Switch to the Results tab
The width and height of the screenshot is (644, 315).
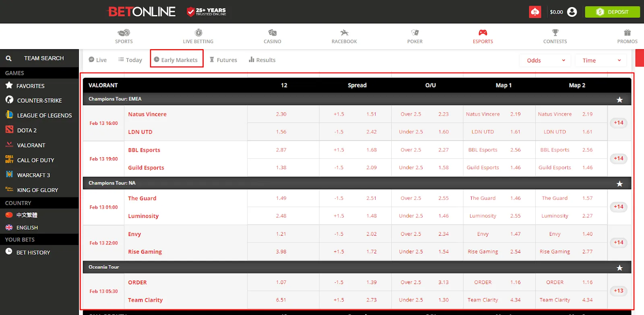click(262, 60)
